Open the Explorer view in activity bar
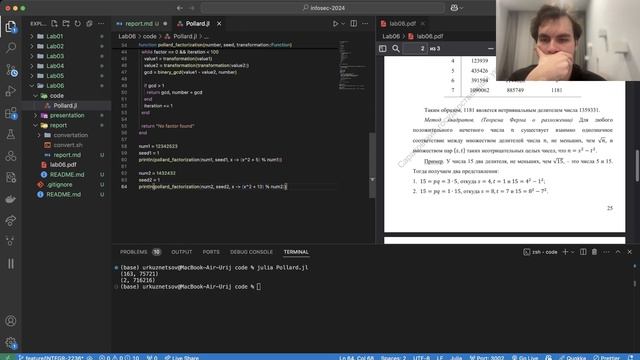Screen dimensions: 640x360 click(11, 27)
